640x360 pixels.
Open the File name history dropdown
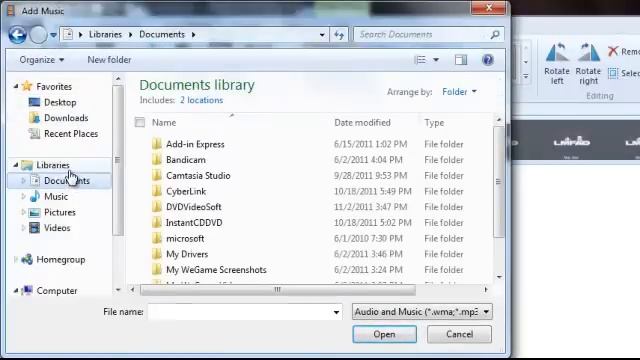tap(336, 312)
